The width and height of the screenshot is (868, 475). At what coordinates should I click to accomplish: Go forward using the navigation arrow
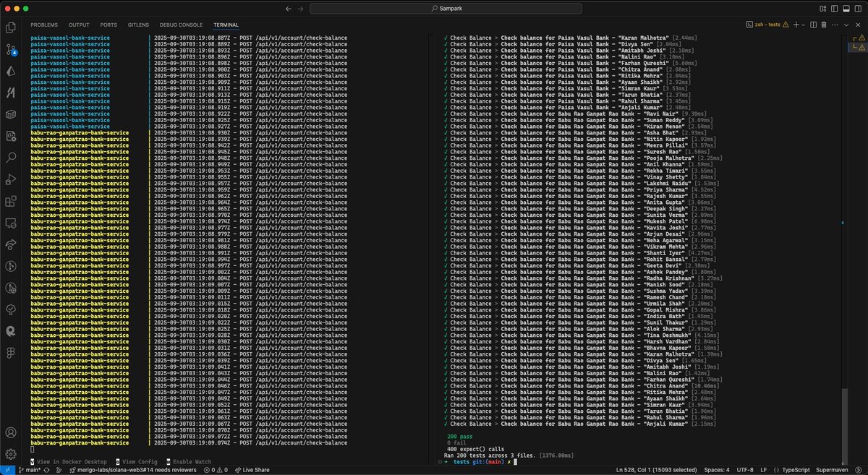click(301, 9)
